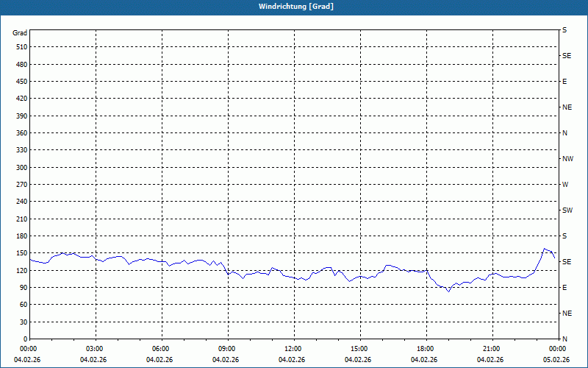Click the 06:00 time axis label
Viewport: 588px width, 368px height.
[x=162, y=349]
